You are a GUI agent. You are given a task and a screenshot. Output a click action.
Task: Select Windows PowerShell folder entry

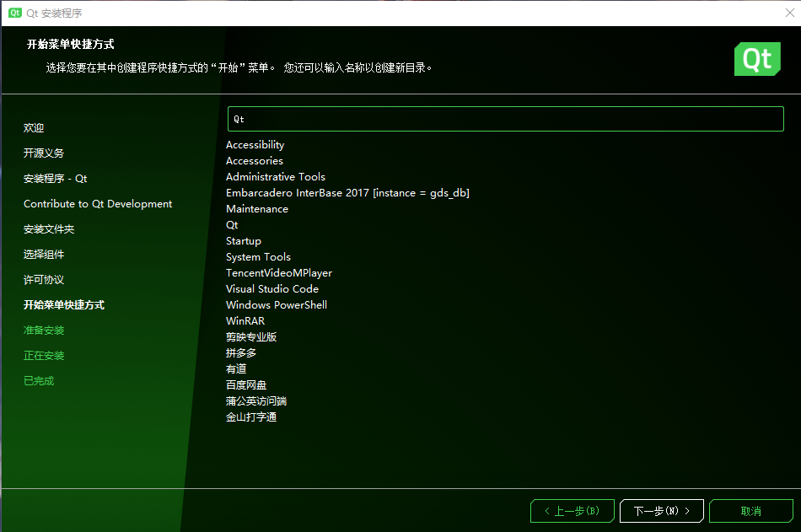(x=277, y=305)
